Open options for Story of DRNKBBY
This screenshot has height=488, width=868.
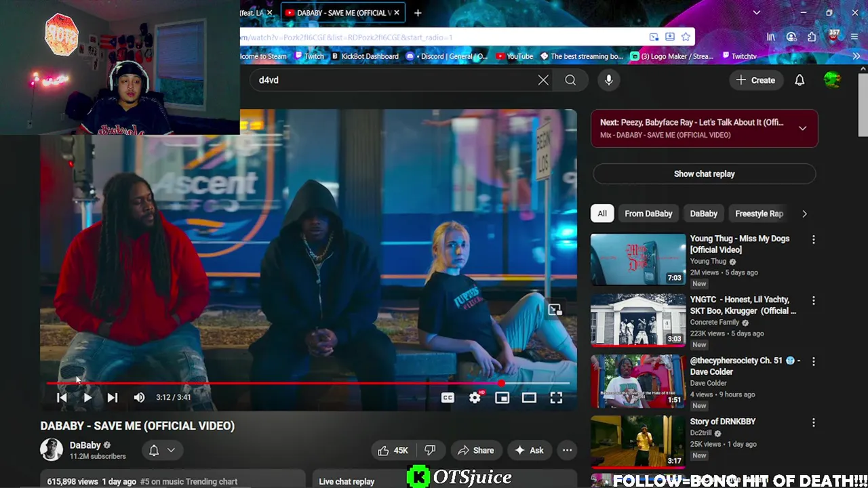[813, 422]
